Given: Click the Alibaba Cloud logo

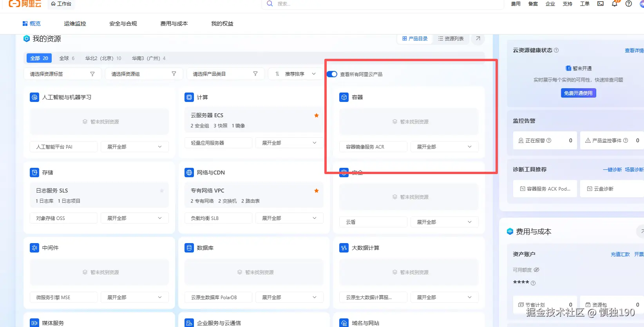Looking at the screenshot, I should tap(25, 4).
